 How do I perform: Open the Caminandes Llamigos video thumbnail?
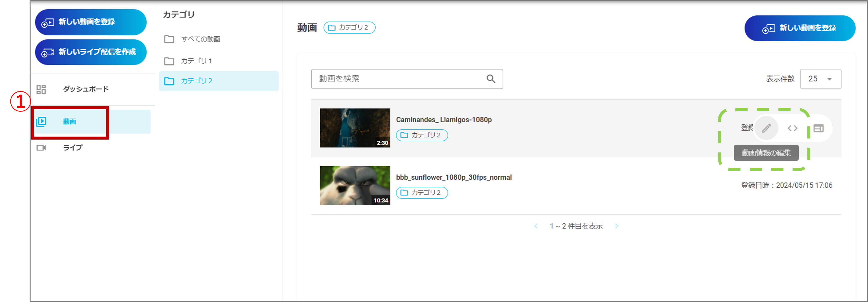[354, 128]
